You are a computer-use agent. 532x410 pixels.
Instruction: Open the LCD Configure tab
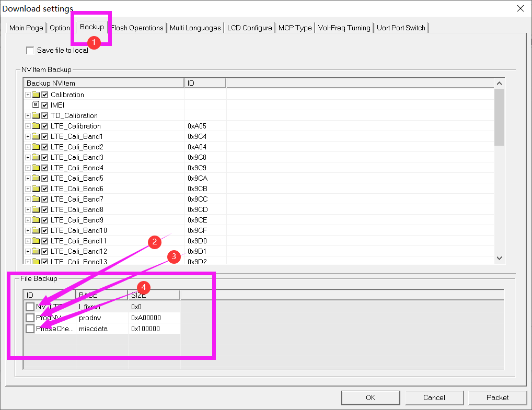click(x=249, y=28)
